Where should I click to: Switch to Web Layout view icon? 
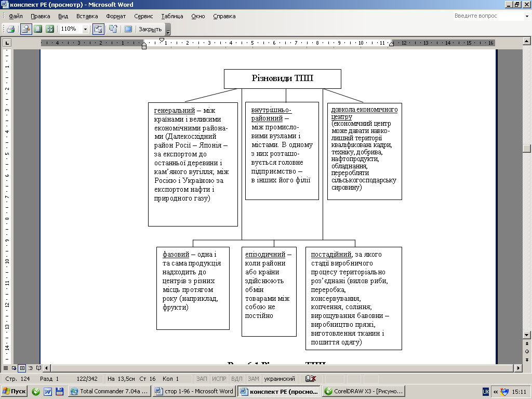pos(14,368)
